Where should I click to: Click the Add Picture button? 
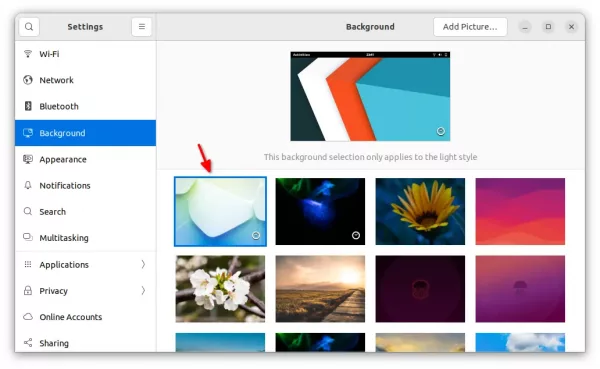470,27
